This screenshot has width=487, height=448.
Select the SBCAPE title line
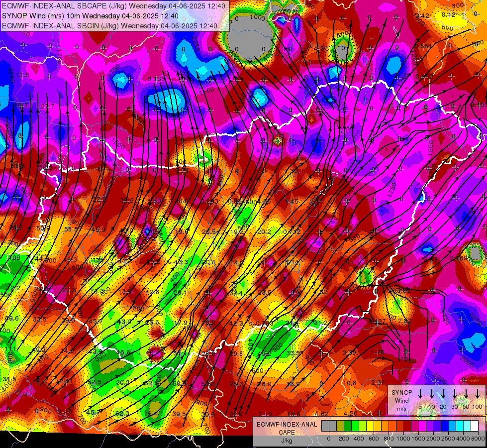pyautogui.click(x=114, y=6)
